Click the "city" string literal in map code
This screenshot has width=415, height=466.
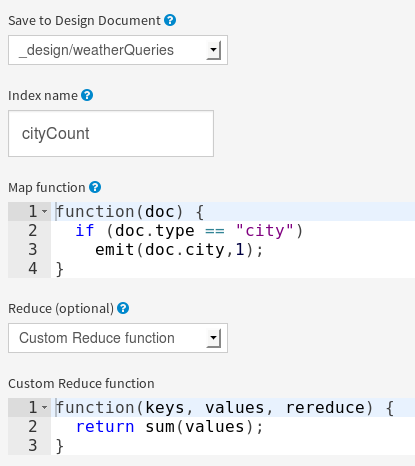[x=265, y=231]
